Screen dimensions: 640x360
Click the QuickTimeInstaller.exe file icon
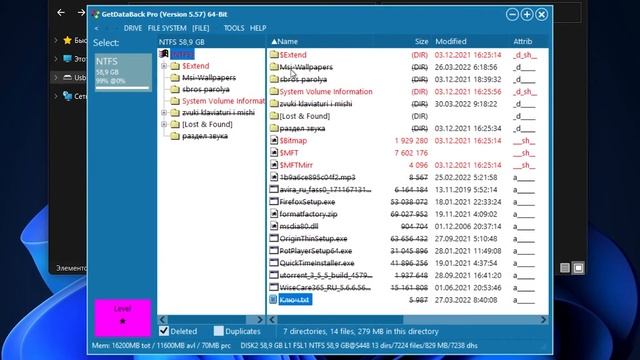pos(274,263)
